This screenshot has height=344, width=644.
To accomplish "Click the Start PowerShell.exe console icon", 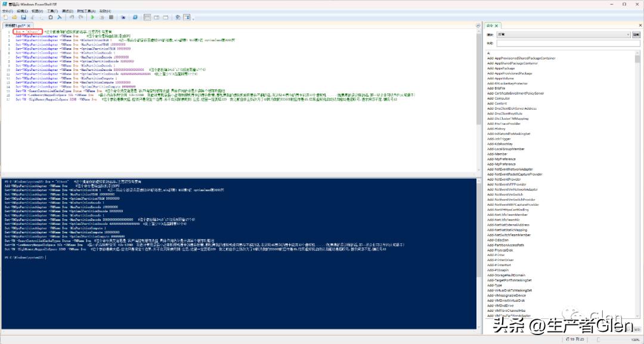I will pyautogui.click(x=135, y=17).
